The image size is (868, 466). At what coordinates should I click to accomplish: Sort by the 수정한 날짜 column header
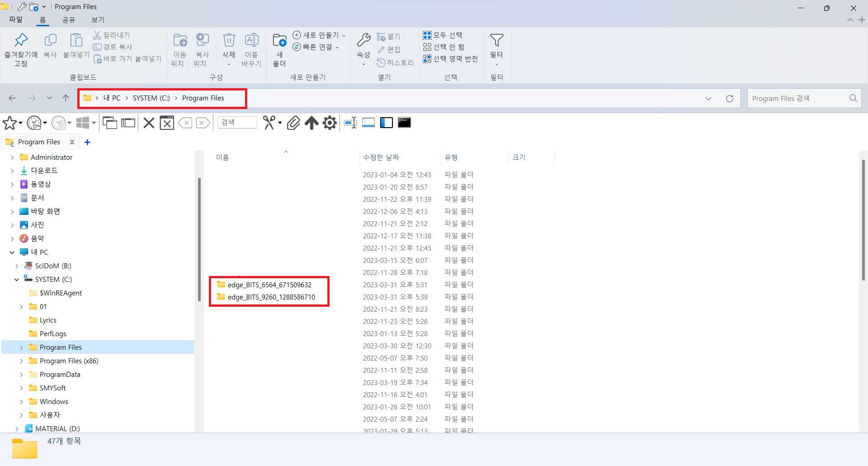pyautogui.click(x=381, y=157)
